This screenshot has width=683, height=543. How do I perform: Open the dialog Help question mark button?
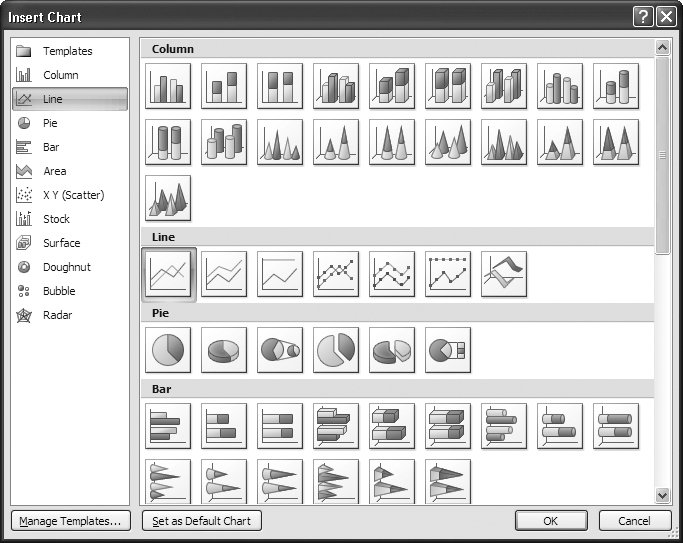tap(642, 17)
